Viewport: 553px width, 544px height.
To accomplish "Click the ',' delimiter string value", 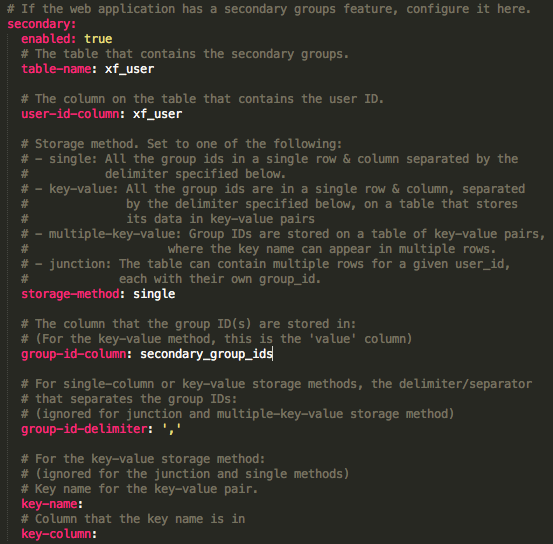I will 171,429.
